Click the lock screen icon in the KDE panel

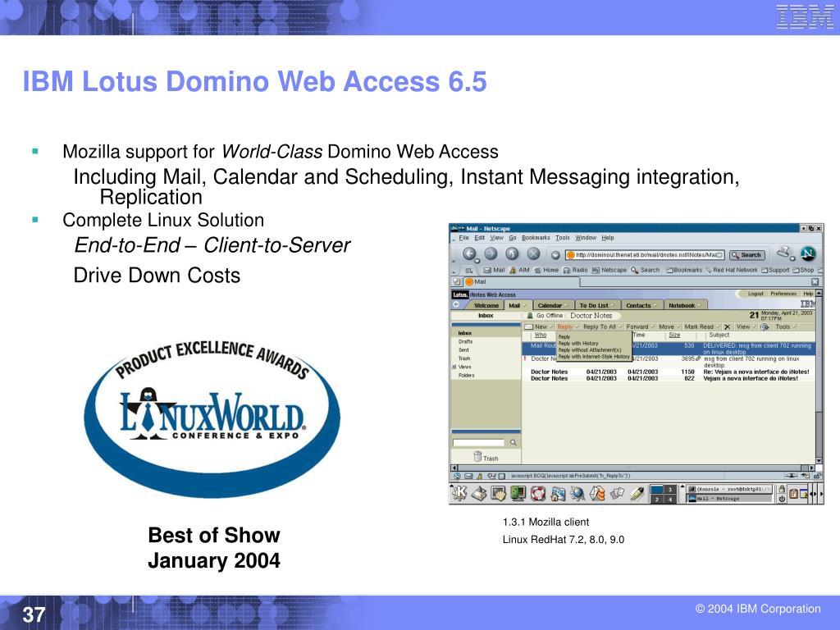pyautogui.click(x=782, y=489)
